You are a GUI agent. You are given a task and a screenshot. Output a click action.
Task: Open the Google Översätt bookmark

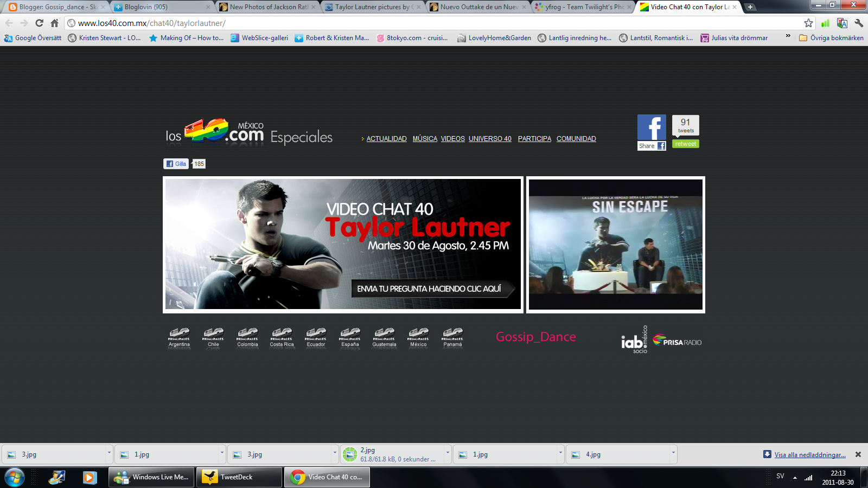[33, 38]
